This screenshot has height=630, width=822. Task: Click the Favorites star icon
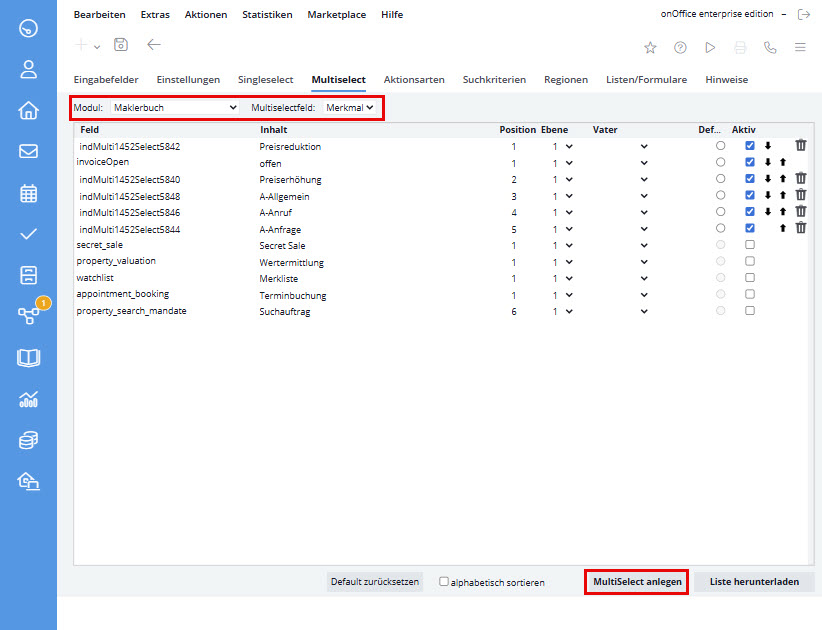pyautogui.click(x=650, y=47)
